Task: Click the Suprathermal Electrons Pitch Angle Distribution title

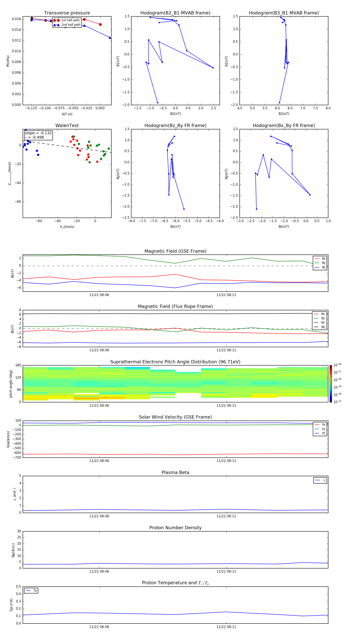Action: point(175,362)
